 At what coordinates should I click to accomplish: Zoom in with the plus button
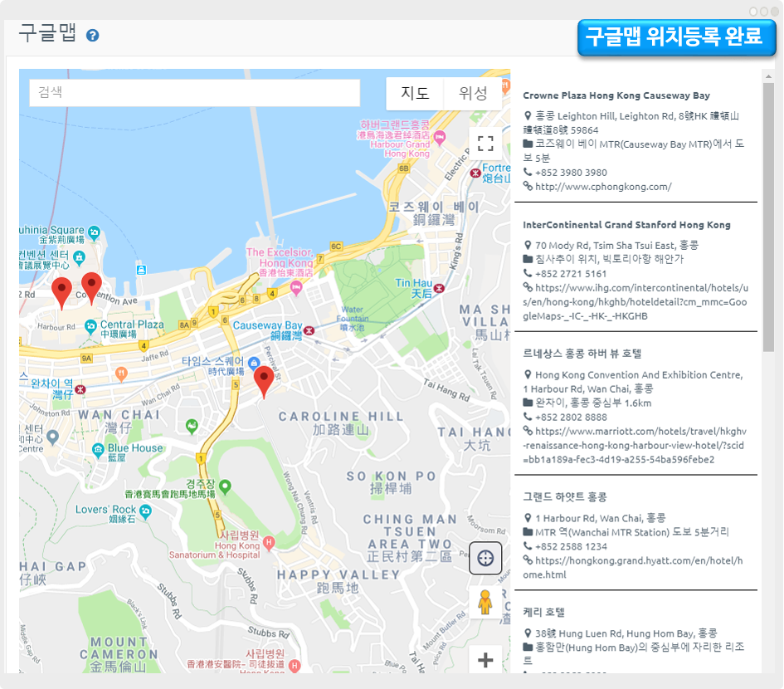click(x=485, y=661)
